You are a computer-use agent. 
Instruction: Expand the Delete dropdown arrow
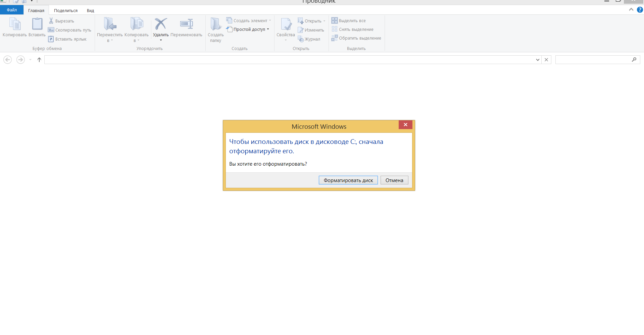coord(161,40)
